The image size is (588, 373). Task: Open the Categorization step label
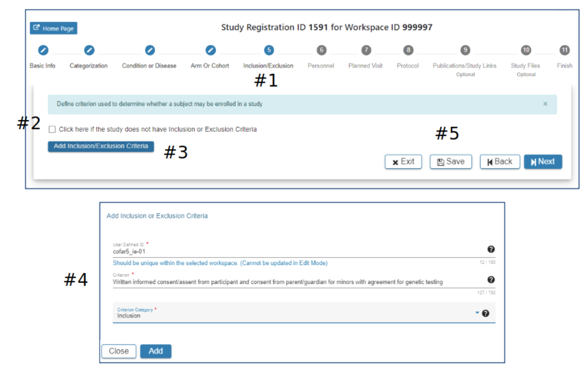[88, 66]
